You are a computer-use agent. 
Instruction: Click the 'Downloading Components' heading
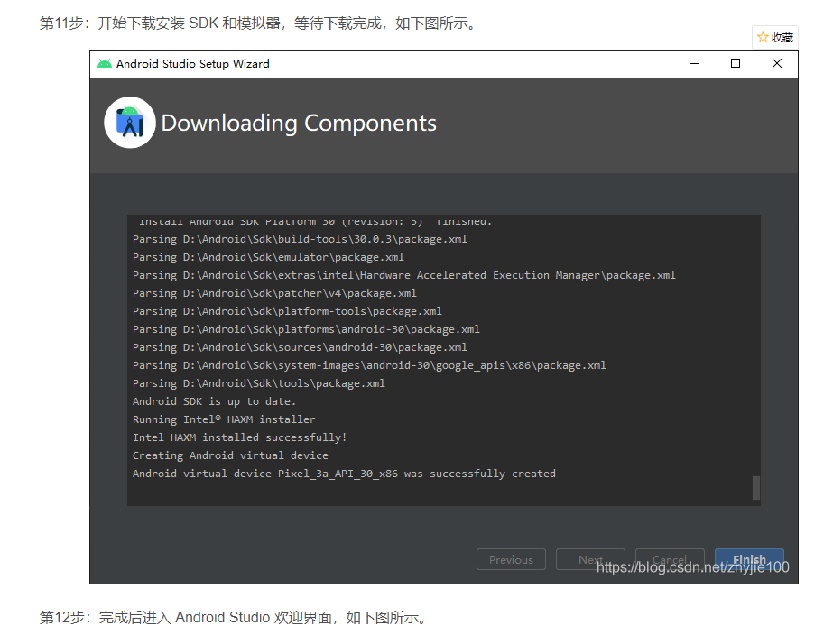tap(299, 124)
